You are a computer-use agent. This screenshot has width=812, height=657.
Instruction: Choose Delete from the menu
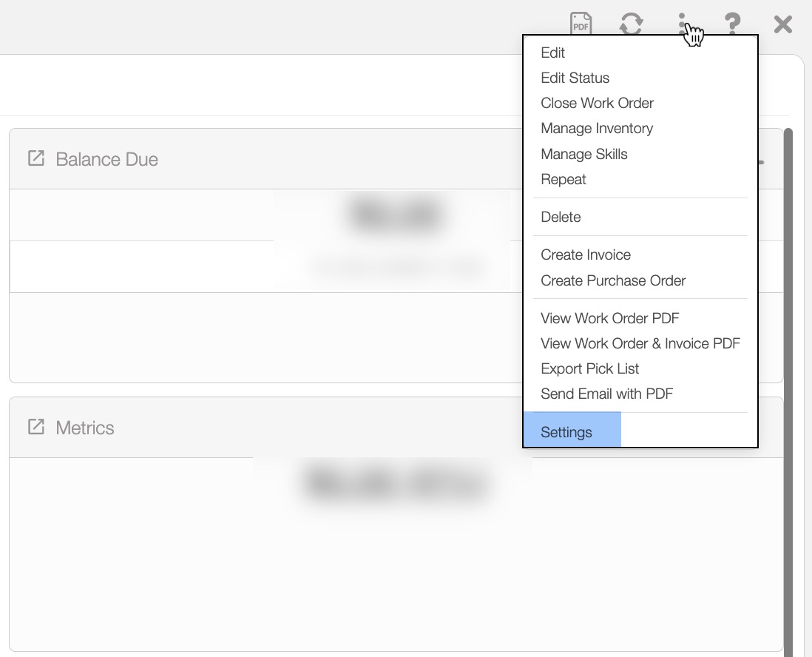click(561, 217)
